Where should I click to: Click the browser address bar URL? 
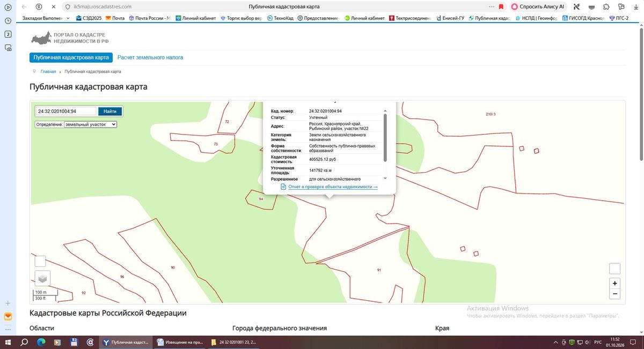click(x=102, y=6)
